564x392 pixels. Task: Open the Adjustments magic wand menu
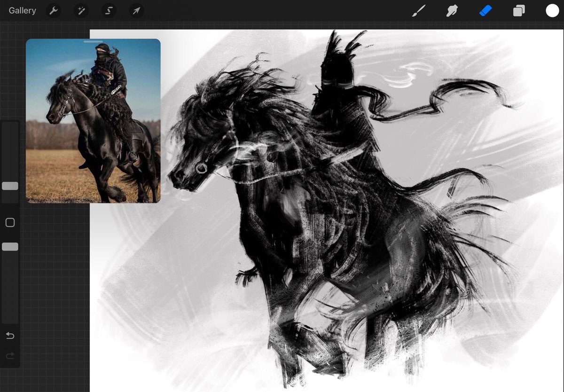(81, 10)
